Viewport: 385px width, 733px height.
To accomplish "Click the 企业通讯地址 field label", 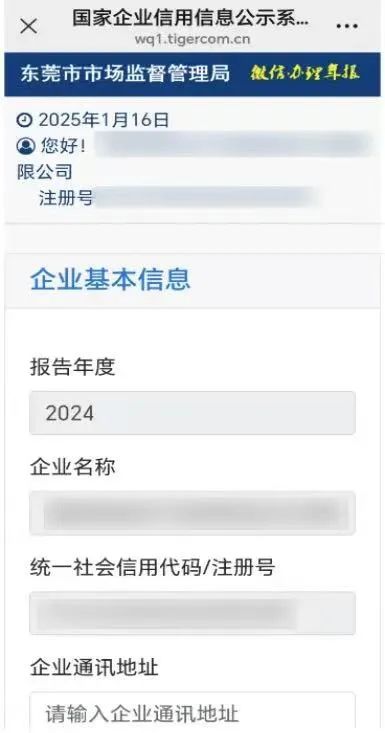I will 94,668.
